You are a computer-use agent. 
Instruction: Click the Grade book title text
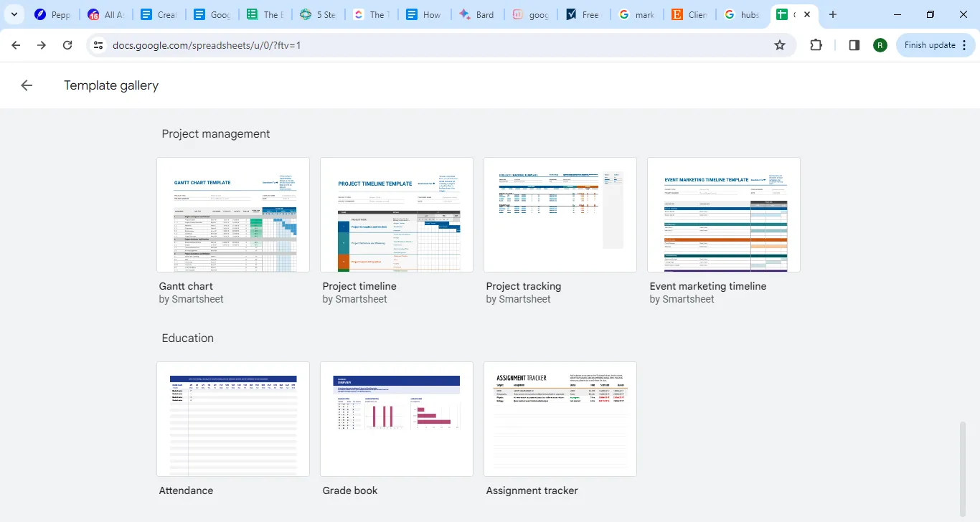pos(350,490)
